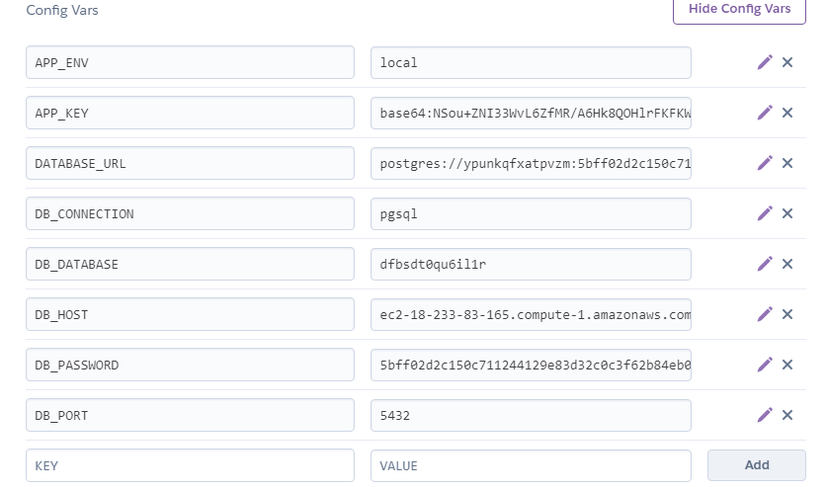Viewport: 825px width, 487px height.
Task: Edit the DB_DATABASE config var
Action: click(x=765, y=264)
